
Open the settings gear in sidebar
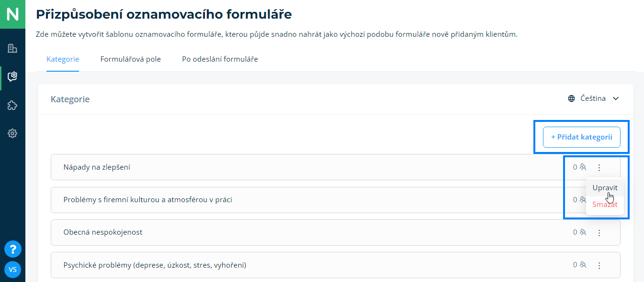12,134
